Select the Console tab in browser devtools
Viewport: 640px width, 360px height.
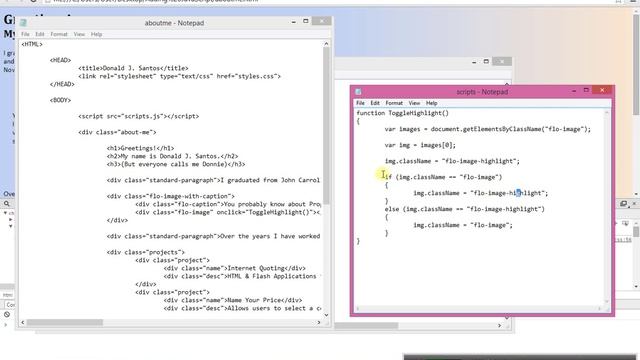click(10, 305)
